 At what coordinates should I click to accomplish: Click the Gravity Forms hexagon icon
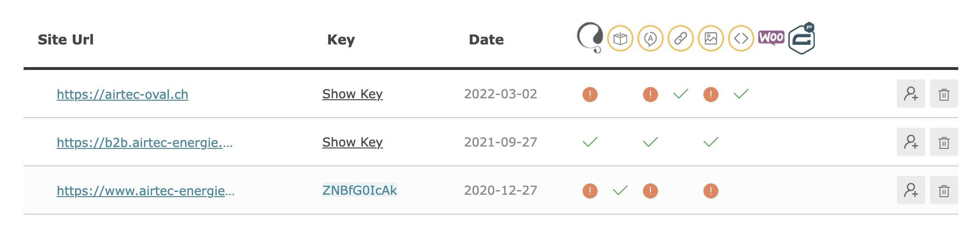pyautogui.click(x=802, y=38)
